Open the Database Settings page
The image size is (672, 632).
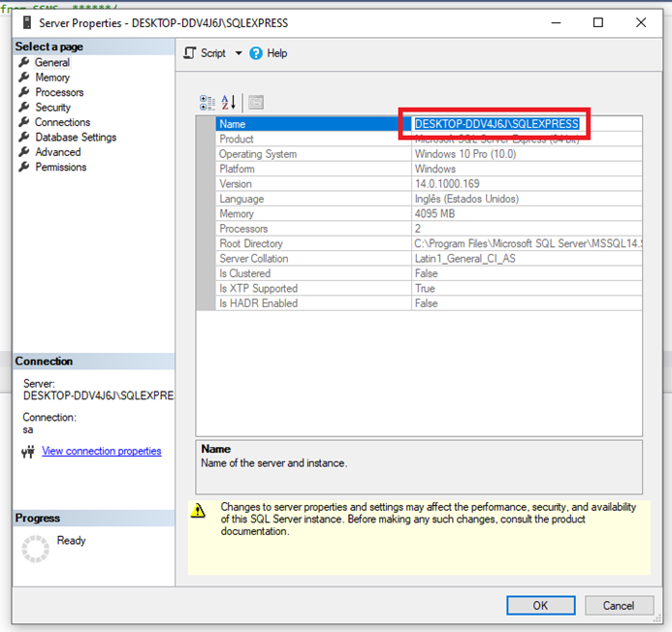(x=76, y=137)
